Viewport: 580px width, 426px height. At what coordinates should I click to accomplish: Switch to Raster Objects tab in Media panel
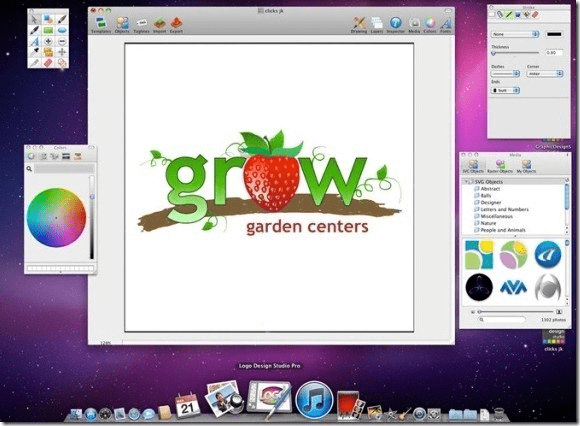[x=500, y=166]
